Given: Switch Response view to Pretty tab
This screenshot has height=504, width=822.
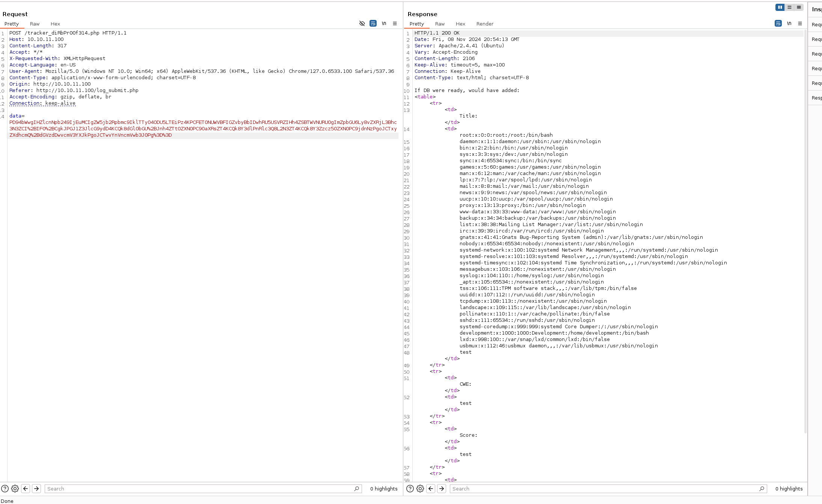Looking at the screenshot, I should [417, 24].
